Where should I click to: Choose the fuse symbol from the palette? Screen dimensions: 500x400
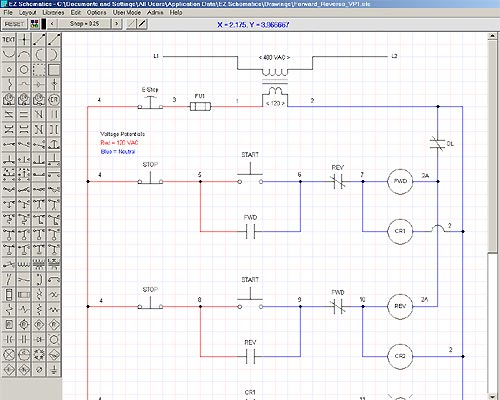coord(24,295)
